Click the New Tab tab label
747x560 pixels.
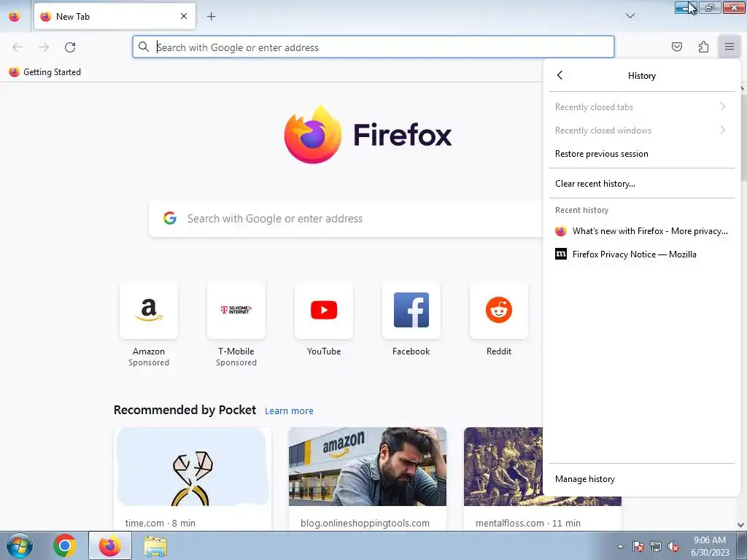coord(73,17)
